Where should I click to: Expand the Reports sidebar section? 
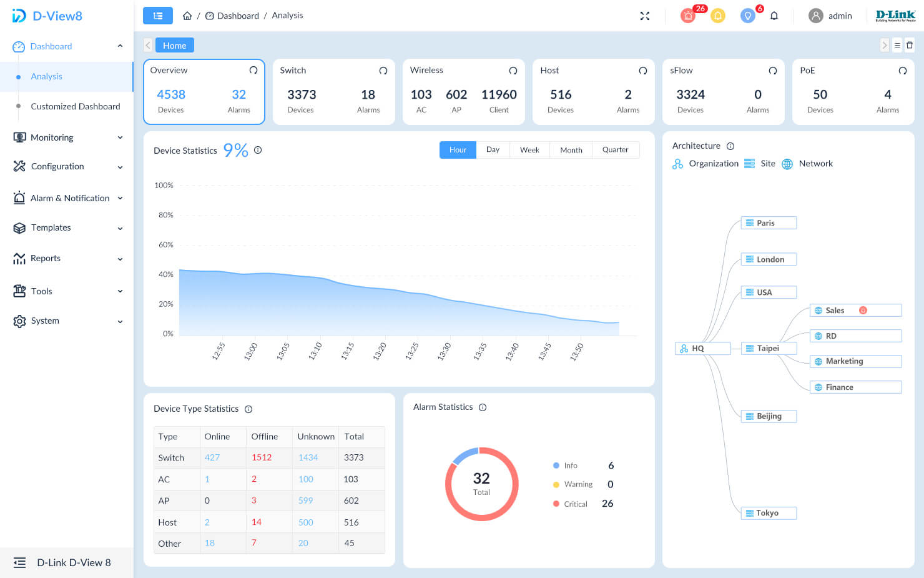[46, 258]
